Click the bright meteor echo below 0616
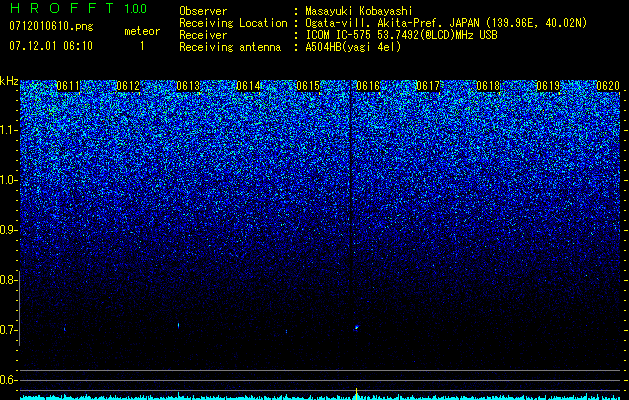 click(356, 328)
